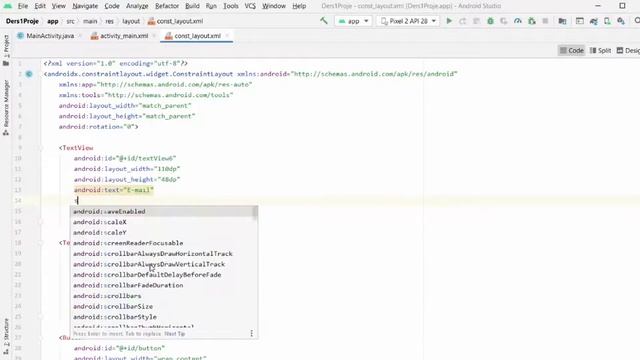Viewport: 640px width, 360px height.
Task: Close the MainActivity.java tab
Action: coord(80,36)
